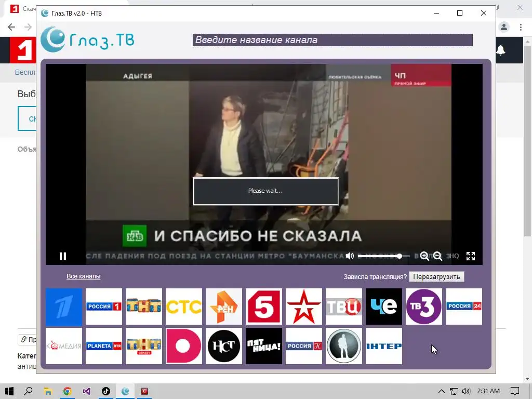The image size is (532, 399).
Task: Select the silhouette figure channel tile
Action: (344, 346)
